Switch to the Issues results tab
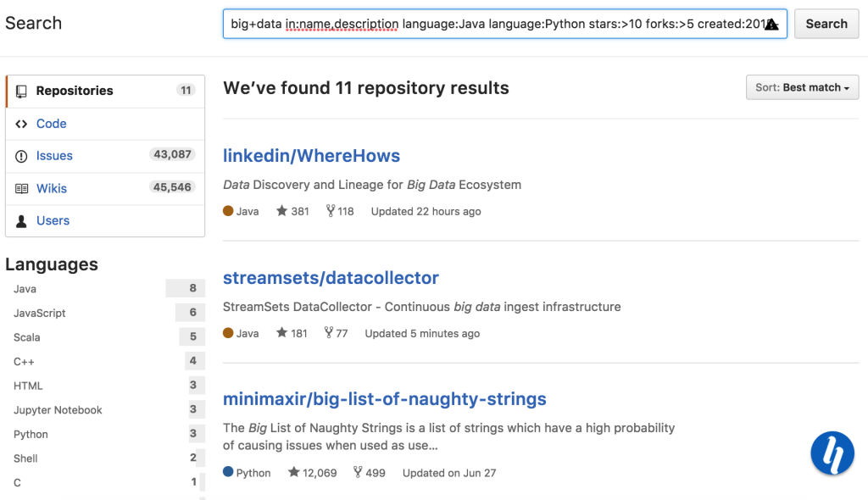 coord(54,155)
